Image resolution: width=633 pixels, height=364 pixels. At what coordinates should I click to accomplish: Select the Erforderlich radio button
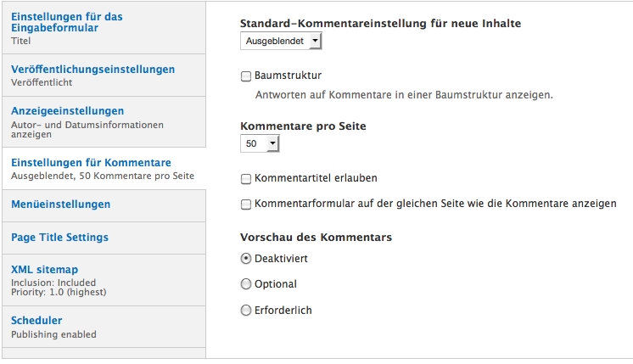(x=246, y=311)
